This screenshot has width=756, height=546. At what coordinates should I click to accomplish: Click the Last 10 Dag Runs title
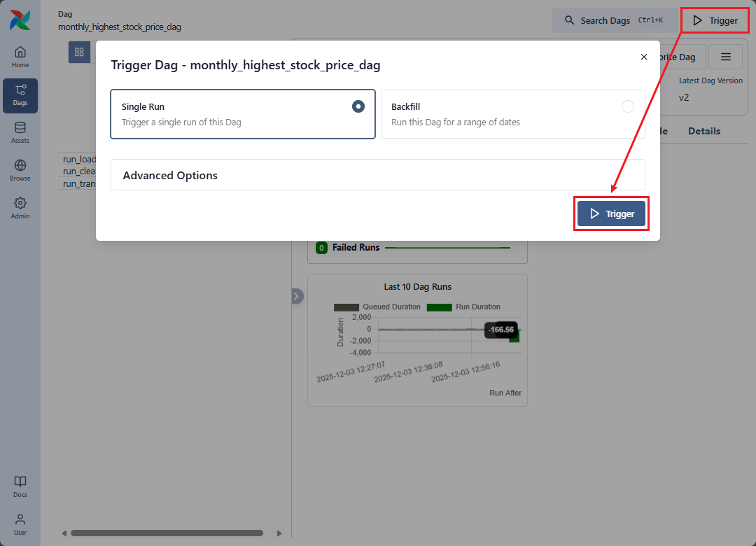[x=417, y=286]
